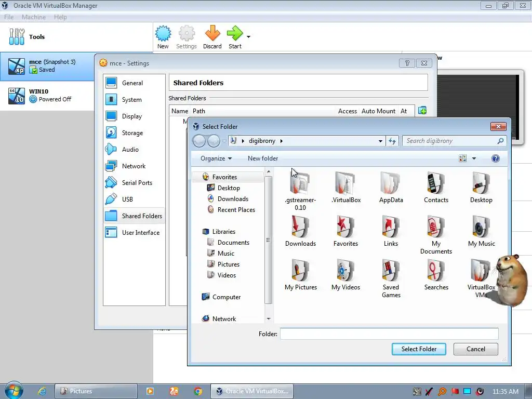Open the change view options dropdown arrow

coord(474,158)
